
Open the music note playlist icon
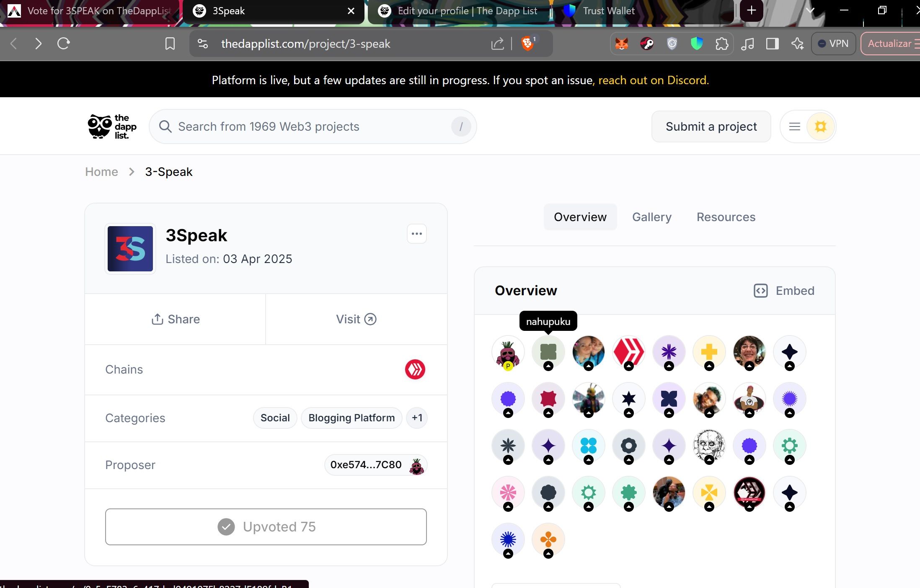click(747, 44)
